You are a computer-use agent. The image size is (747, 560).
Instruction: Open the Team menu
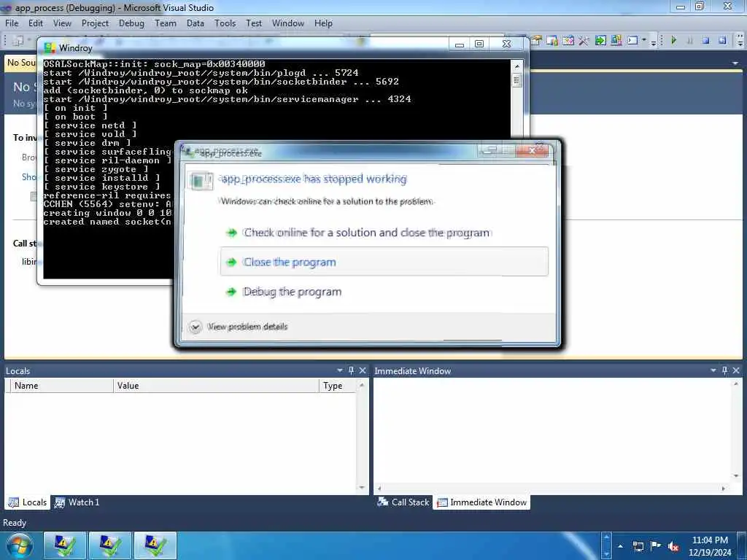coord(166,23)
